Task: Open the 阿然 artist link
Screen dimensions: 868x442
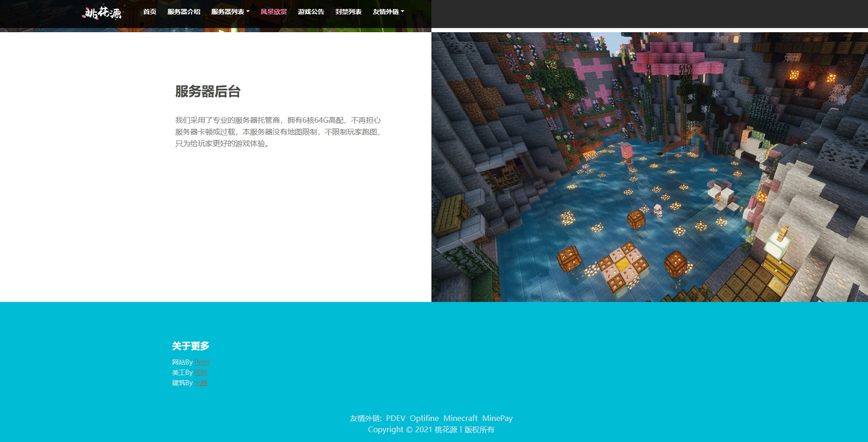Action: [x=201, y=372]
